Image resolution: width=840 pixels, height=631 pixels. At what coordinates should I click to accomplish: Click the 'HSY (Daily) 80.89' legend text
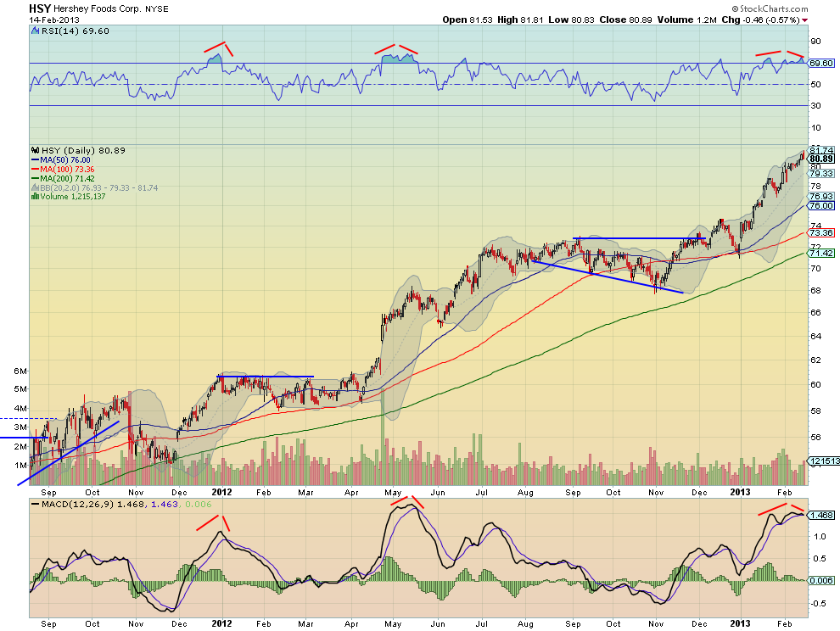coord(83,150)
